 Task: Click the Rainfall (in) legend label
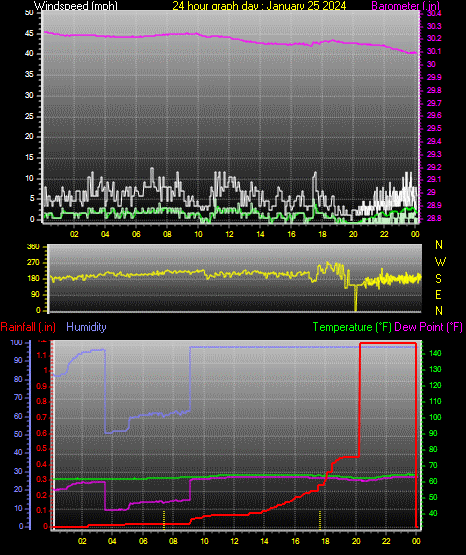[x=28, y=327]
